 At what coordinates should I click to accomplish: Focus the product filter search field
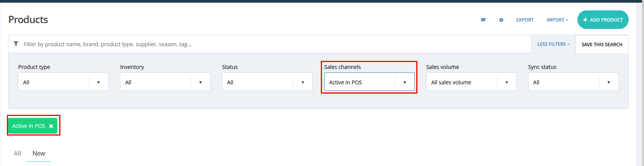click(269, 44)
